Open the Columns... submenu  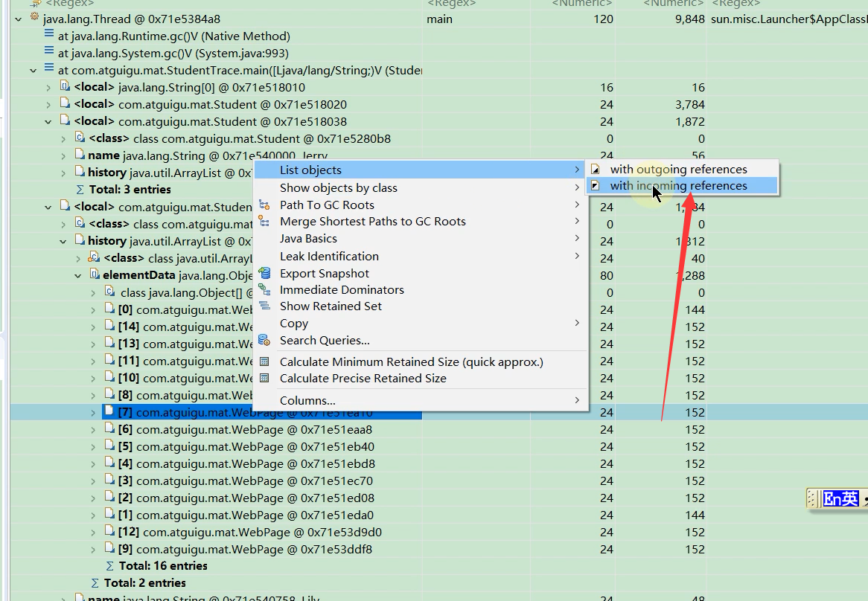click(x=420, y=401)
